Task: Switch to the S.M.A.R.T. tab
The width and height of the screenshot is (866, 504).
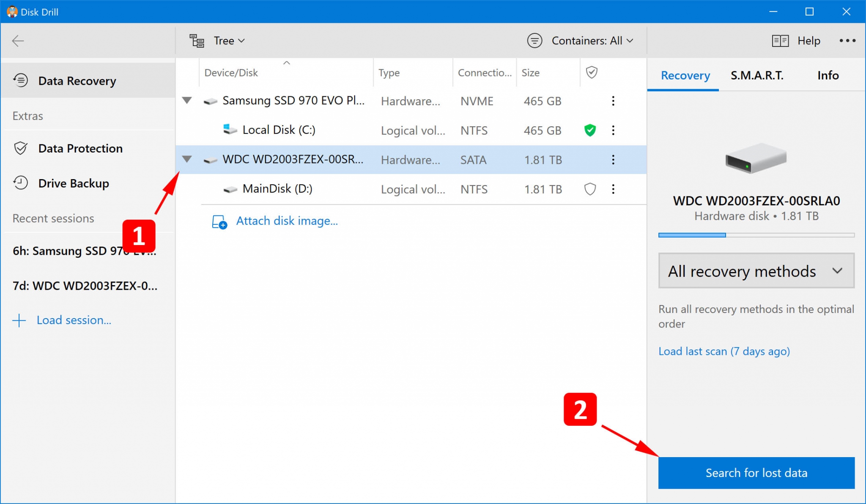Action: click(757, 76)
